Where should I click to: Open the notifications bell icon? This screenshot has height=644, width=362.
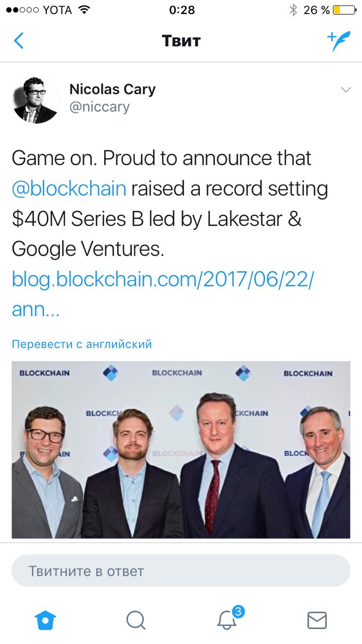pos(227,620)
